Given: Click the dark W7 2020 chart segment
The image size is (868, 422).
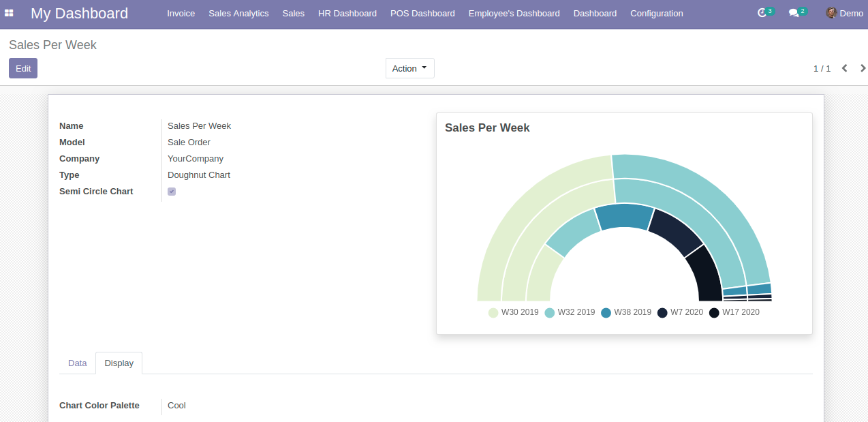Looking at the screenshot, I should click(x=675, y=232).
